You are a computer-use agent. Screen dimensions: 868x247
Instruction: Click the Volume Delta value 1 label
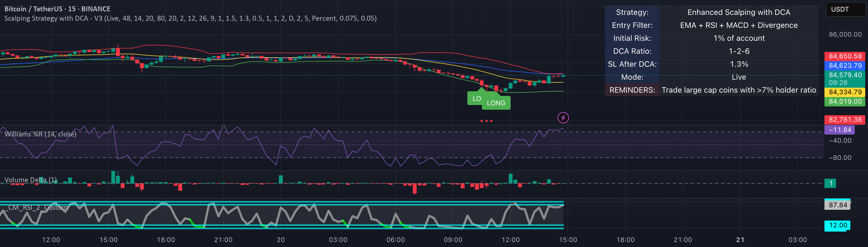click(x=830, y=183)
